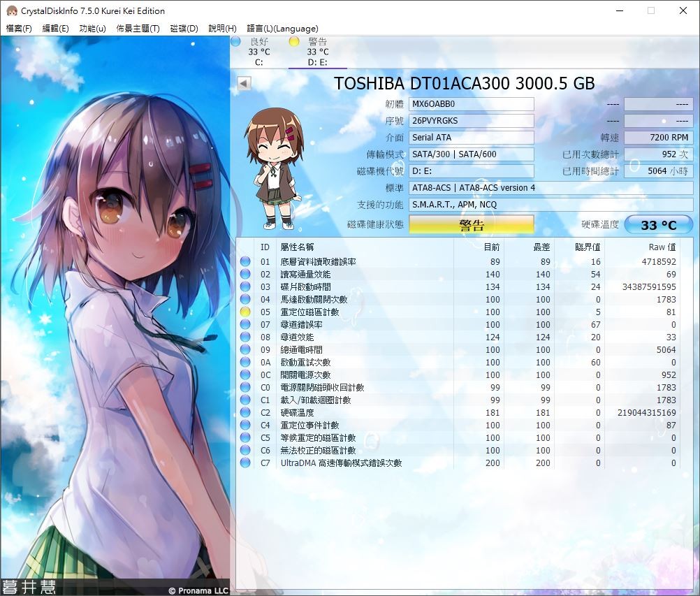Click the 屬性名稱 column header
Image resolution: width=700 pixels, height=596 pixels.
297,247
